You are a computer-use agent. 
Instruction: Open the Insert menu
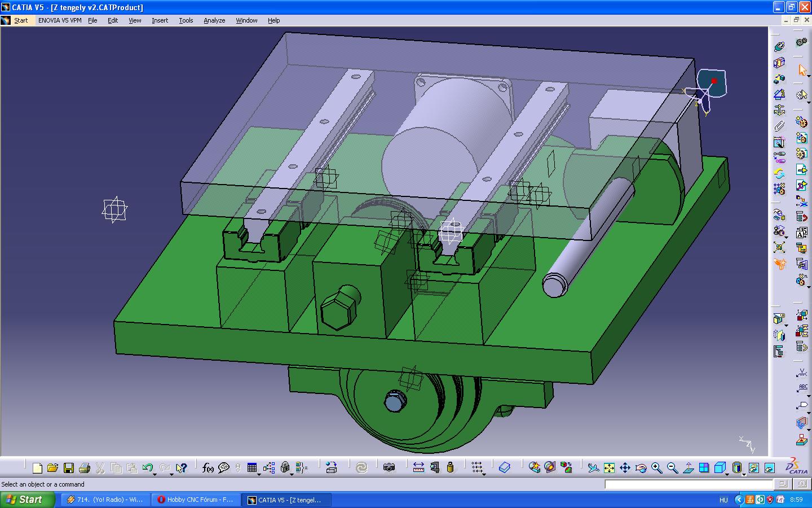tap(160, 20)
